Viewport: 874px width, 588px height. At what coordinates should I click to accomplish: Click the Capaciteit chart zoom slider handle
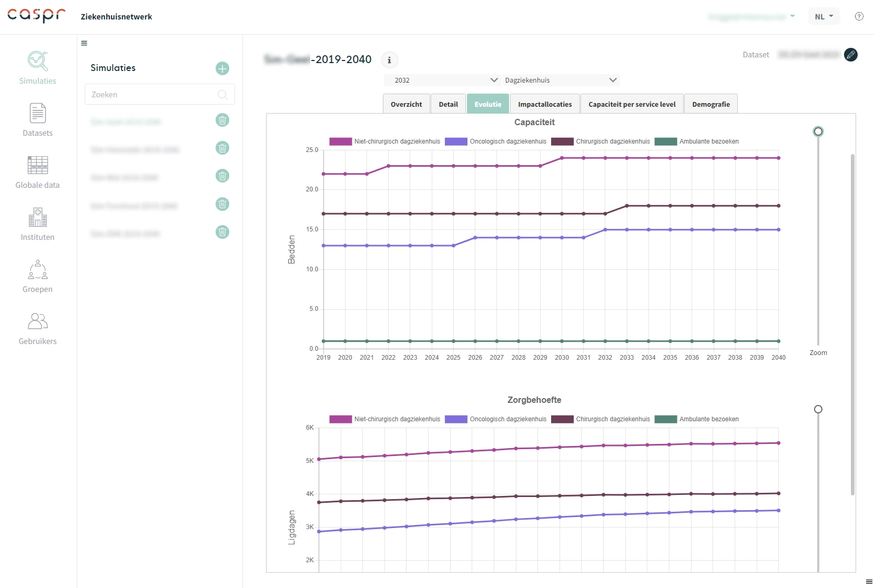point(818,131)
